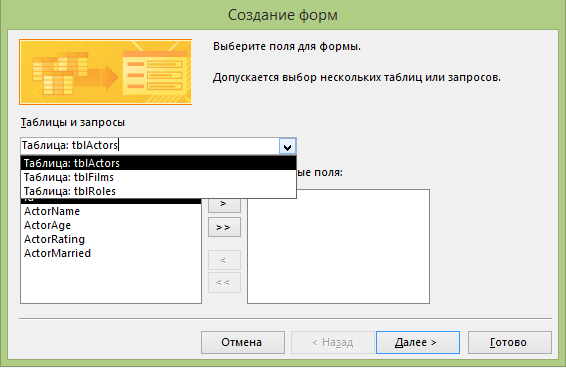Choose Таблица: tblFilms from the list

158,177
